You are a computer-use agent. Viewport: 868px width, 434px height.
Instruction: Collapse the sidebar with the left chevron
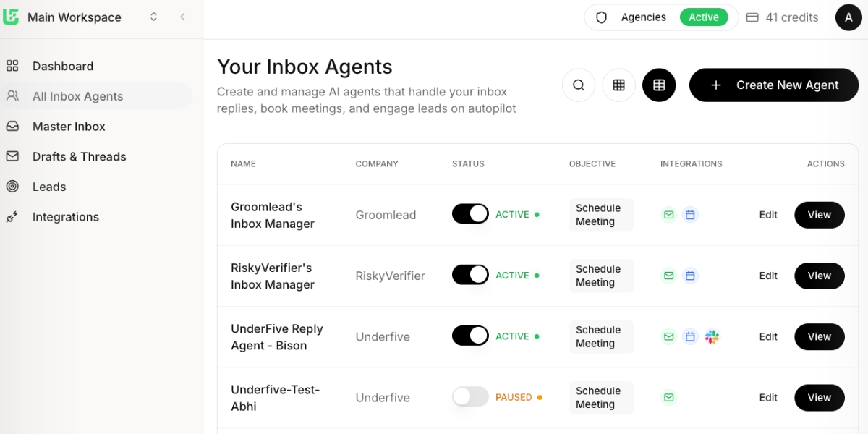182,17
